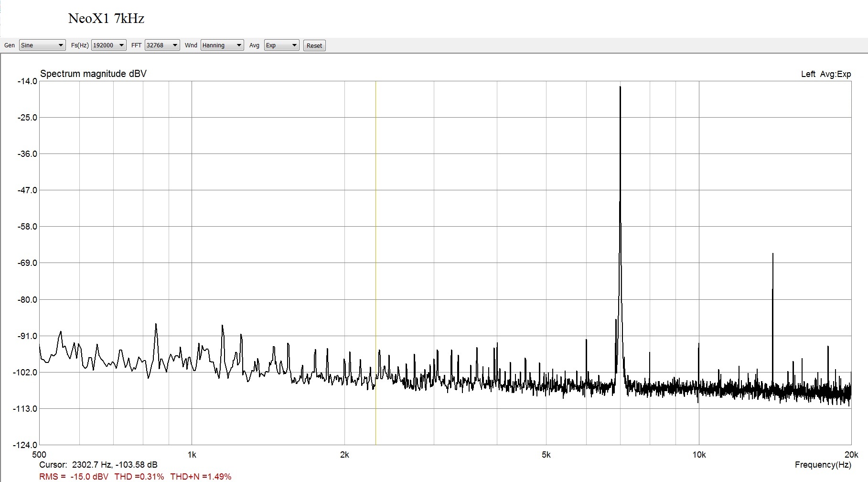
Task: Click the -113.0 y-axis label
Action: [x=26, y=409]
